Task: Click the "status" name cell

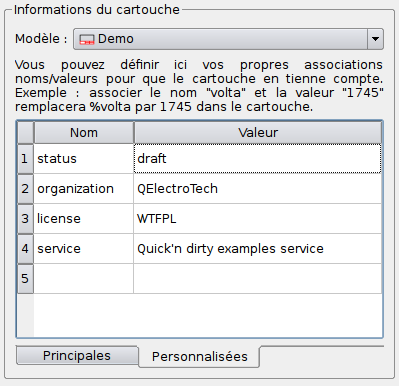Action: (84, 159)
